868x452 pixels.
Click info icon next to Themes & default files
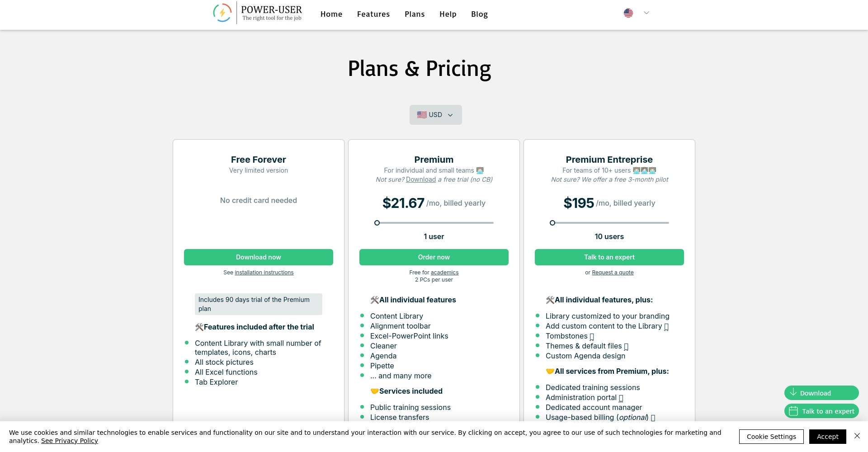[x=626, y=347]
